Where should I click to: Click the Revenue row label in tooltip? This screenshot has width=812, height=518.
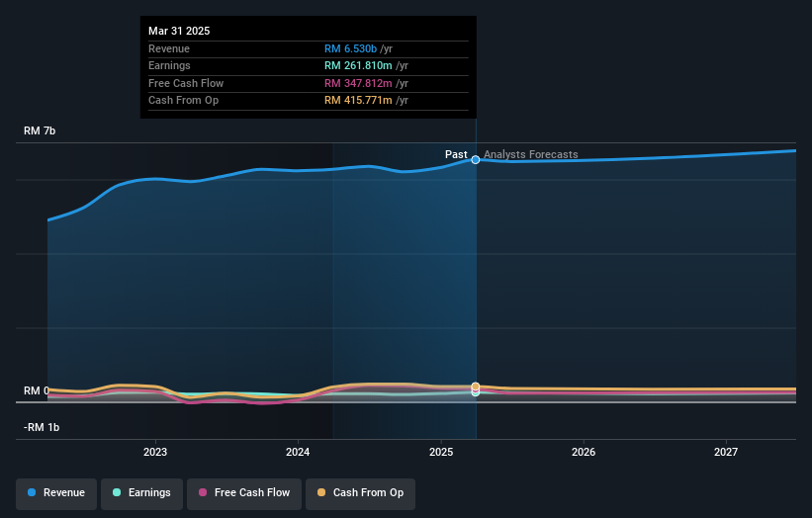tap(169, 48)
